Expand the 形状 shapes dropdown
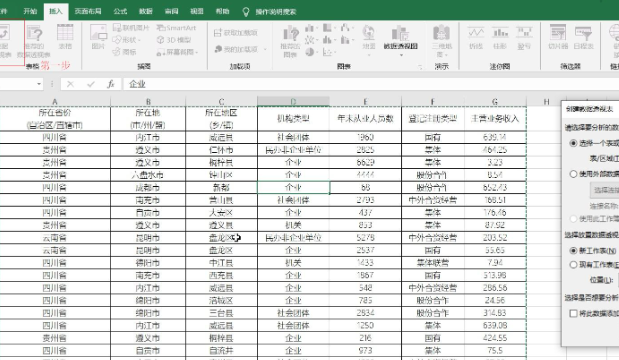The image size is (619, 360). tap(139, 40)
